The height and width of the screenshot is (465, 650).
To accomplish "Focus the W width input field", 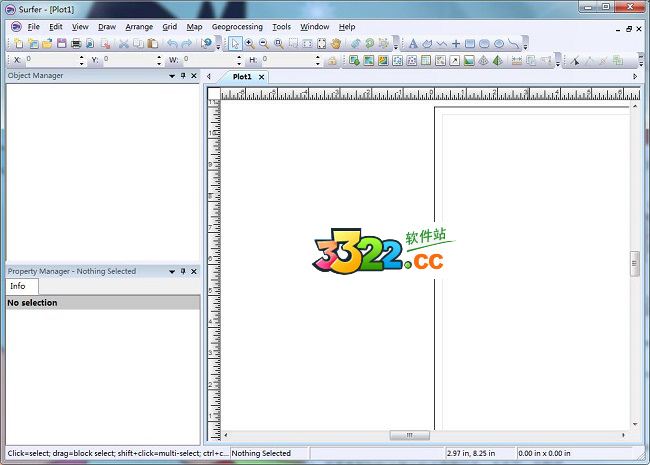I will 209,61.
